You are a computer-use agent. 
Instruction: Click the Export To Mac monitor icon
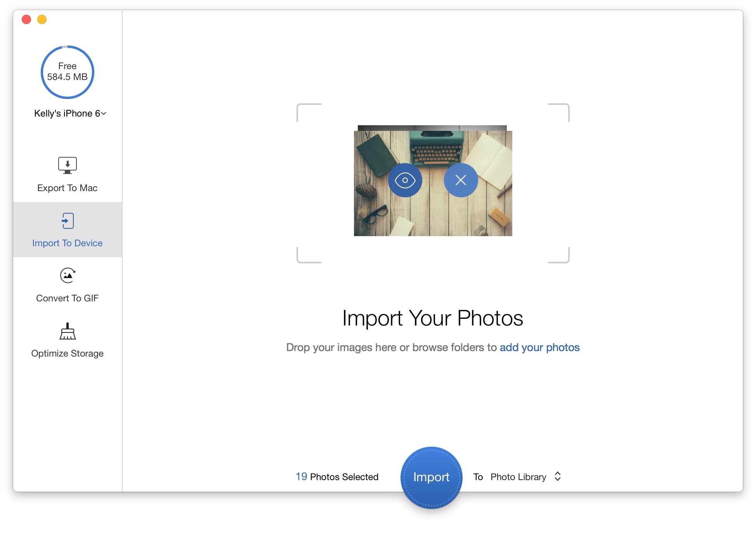point(68,165)
